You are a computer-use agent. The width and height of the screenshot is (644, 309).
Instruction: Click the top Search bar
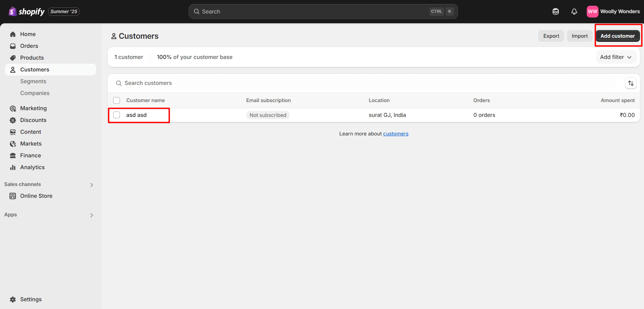click(323, 11)
